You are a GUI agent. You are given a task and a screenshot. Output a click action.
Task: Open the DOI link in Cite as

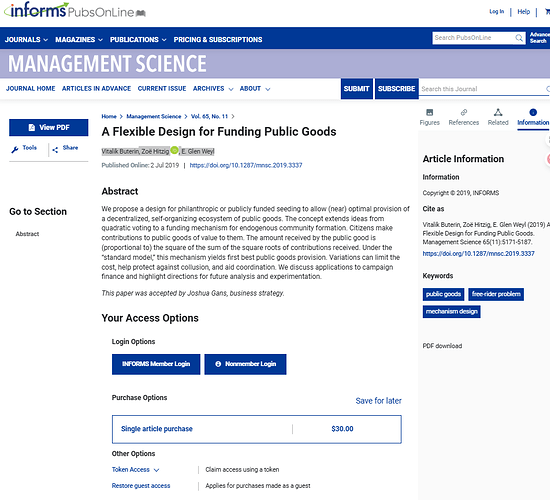(478, 254)
